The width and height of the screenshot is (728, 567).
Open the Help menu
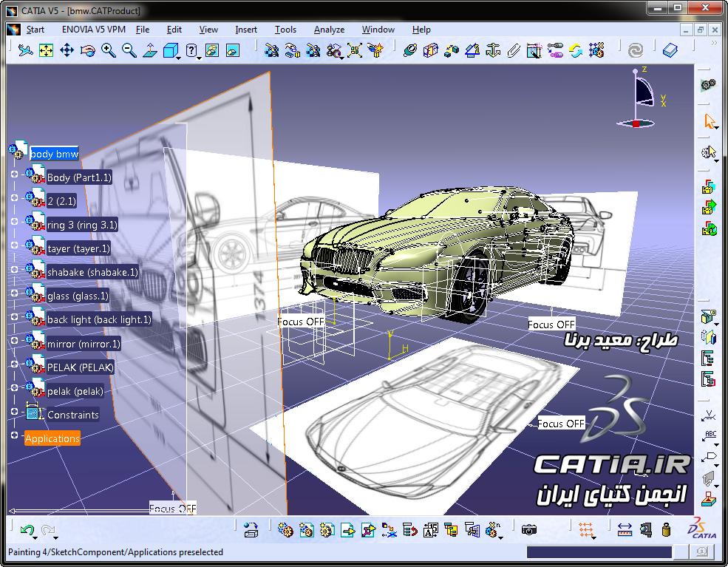point(421,30)
